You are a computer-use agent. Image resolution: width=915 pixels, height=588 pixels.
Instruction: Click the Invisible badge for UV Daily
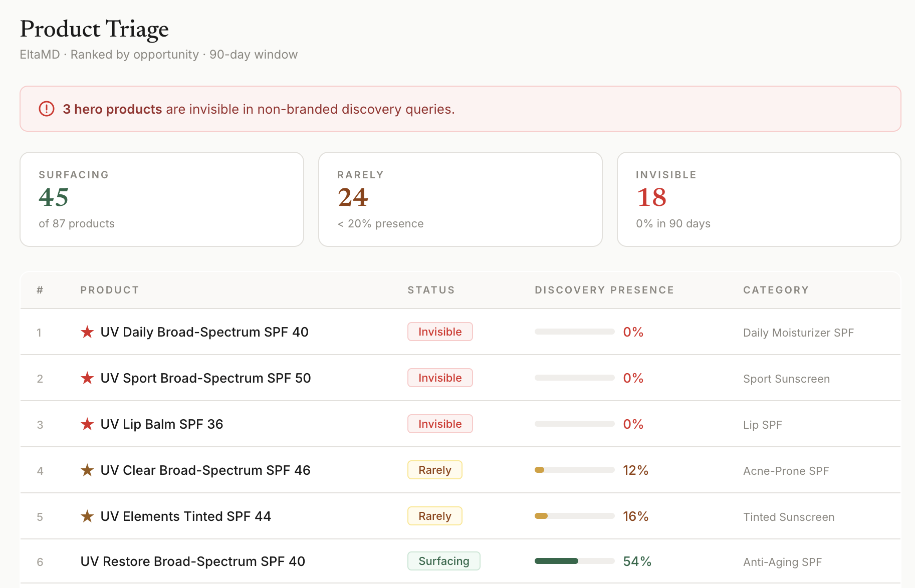(x=440, y=332)
